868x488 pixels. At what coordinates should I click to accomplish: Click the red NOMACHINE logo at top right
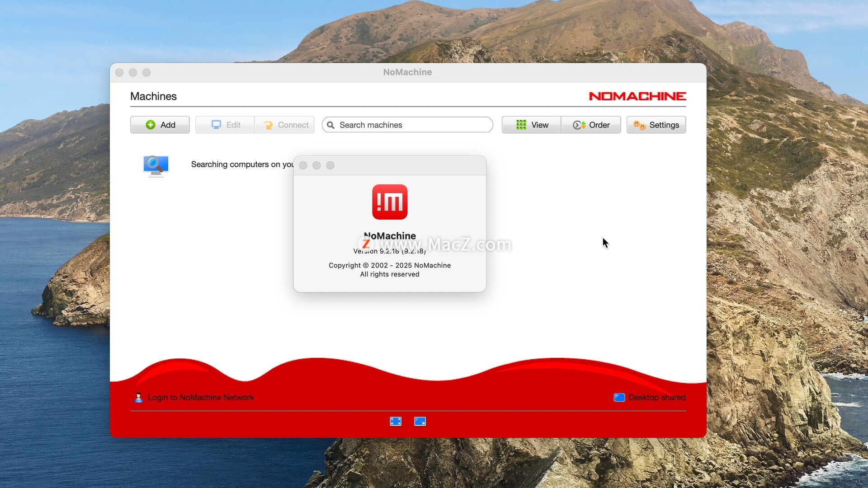coord(637,96)
